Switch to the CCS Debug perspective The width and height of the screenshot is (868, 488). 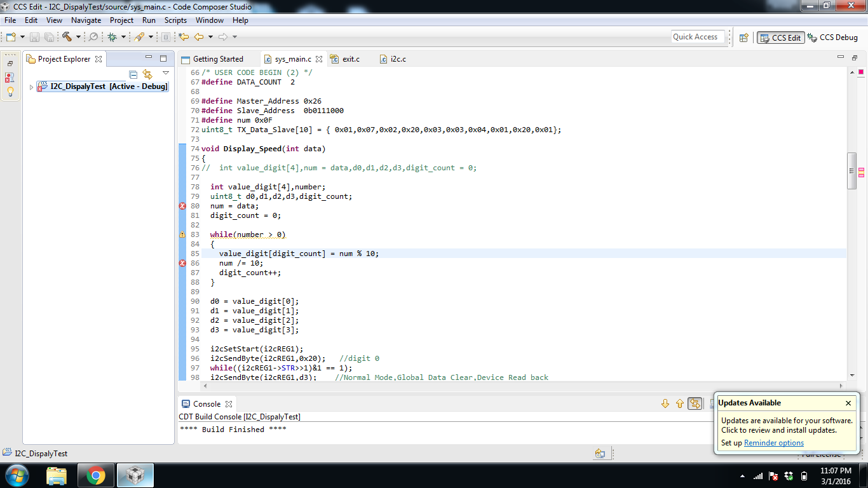(x=832, y=37)
